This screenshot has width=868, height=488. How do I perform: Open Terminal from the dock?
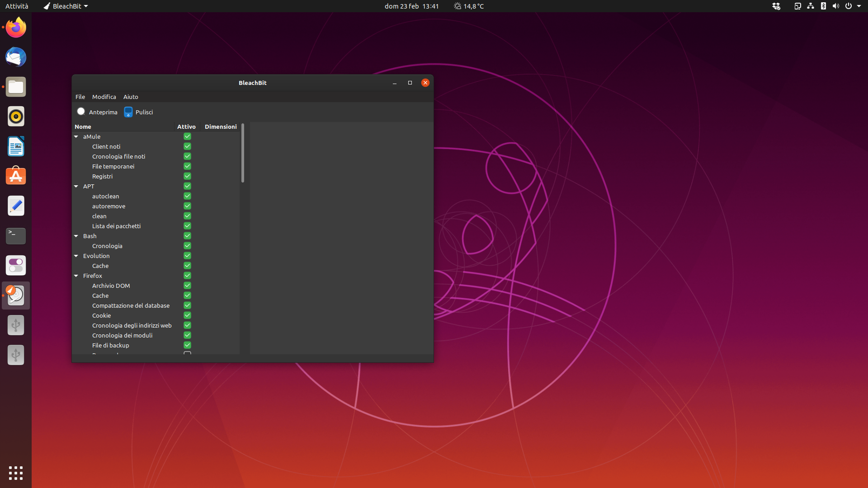(x=16, y=235)
